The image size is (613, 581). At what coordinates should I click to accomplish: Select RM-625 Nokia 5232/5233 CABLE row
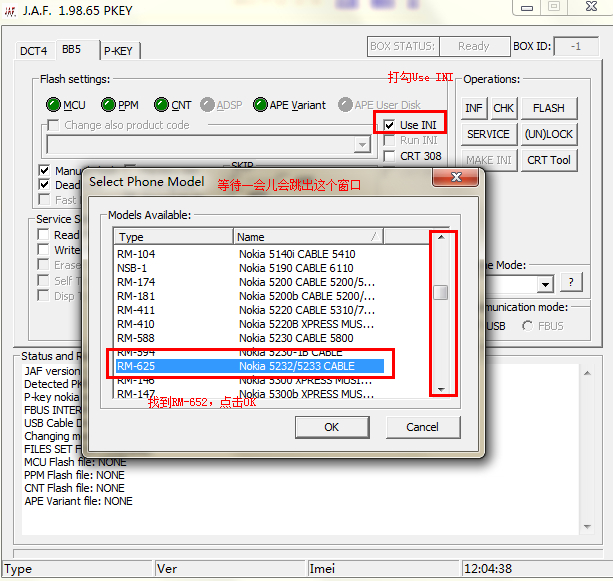point(250,366)
